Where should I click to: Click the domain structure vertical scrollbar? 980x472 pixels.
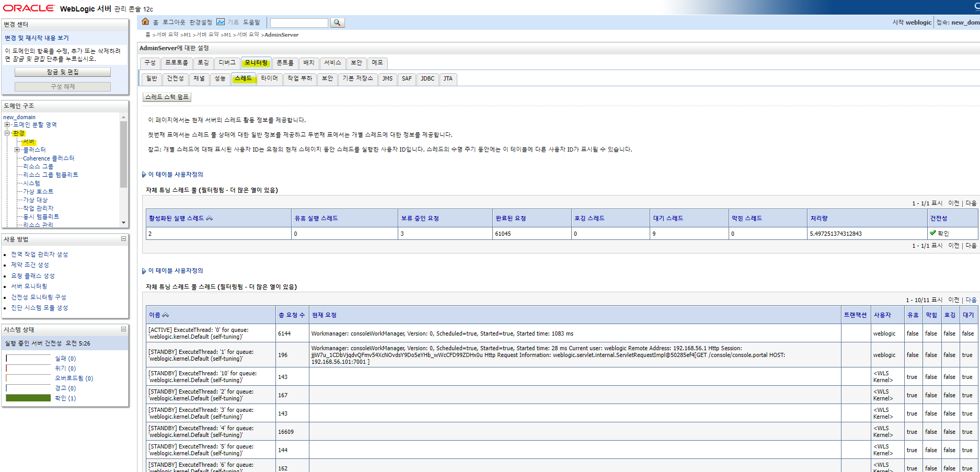(123, 154)
